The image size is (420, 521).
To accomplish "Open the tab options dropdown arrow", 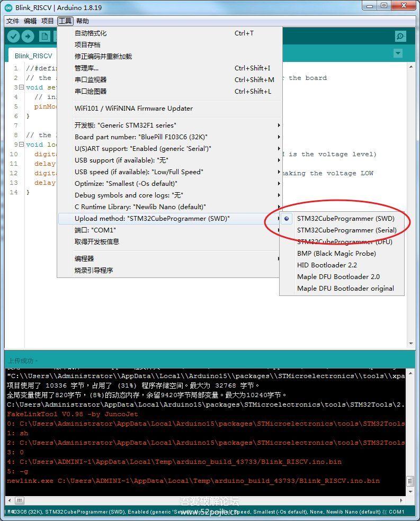I will pyautogui.click(x=398, y=53).
